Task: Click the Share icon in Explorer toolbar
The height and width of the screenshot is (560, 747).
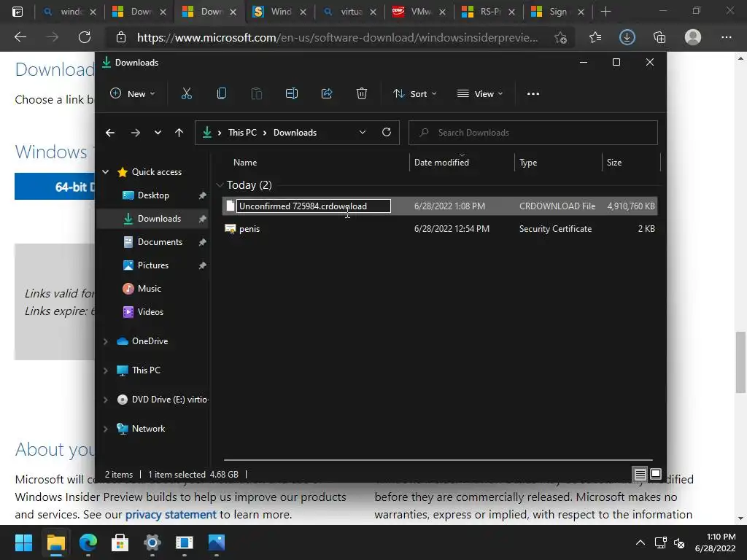Action: pyautogui.click(x=327, y=94)
